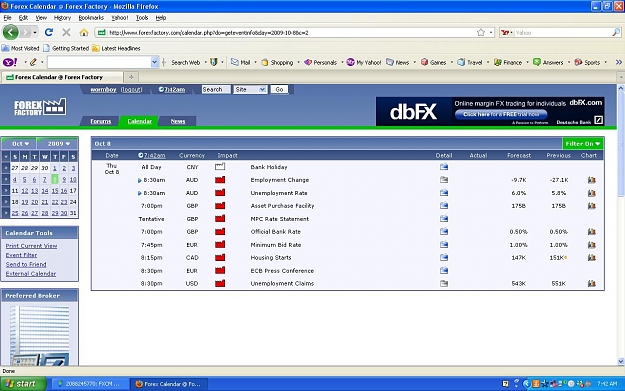This screenshot has width=625, height=391.
Task: Switch to the News tab
Action: [178, 121]
